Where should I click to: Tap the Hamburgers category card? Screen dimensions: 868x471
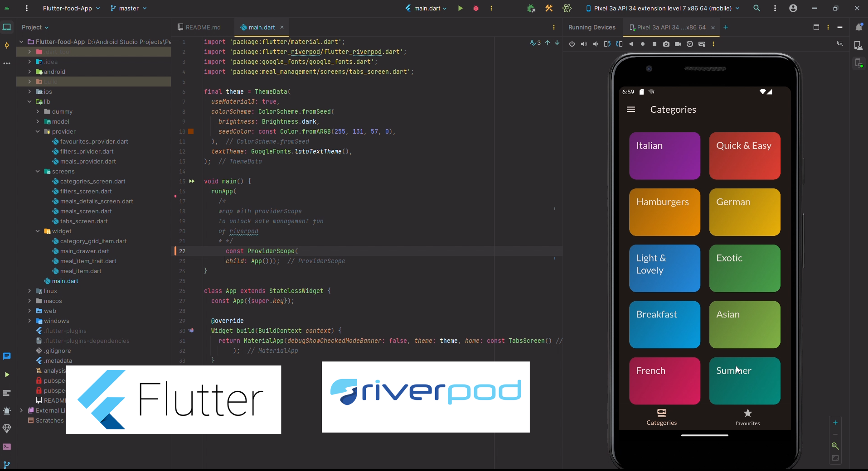pos(664,212)
